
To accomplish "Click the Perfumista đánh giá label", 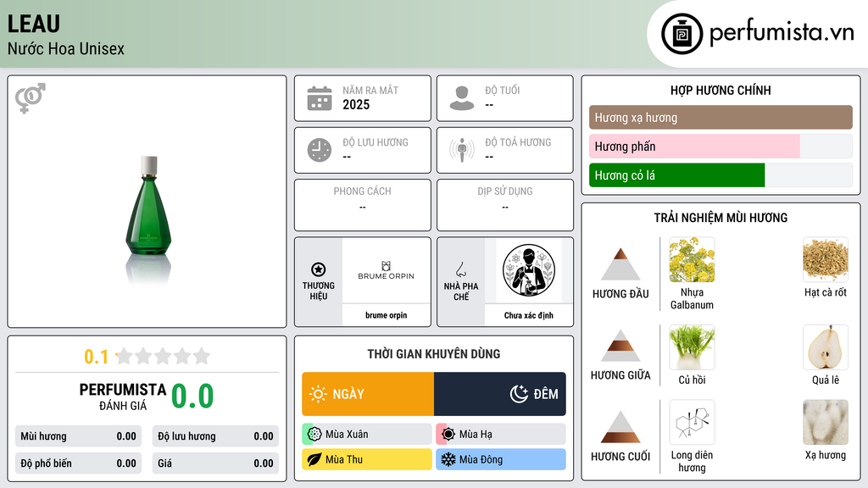I will (123, 396).
